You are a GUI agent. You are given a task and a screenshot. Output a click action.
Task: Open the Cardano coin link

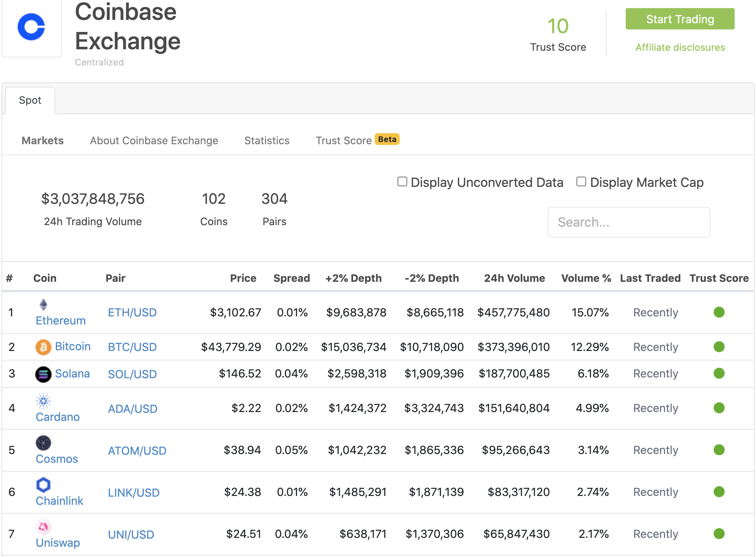(58, 417)
